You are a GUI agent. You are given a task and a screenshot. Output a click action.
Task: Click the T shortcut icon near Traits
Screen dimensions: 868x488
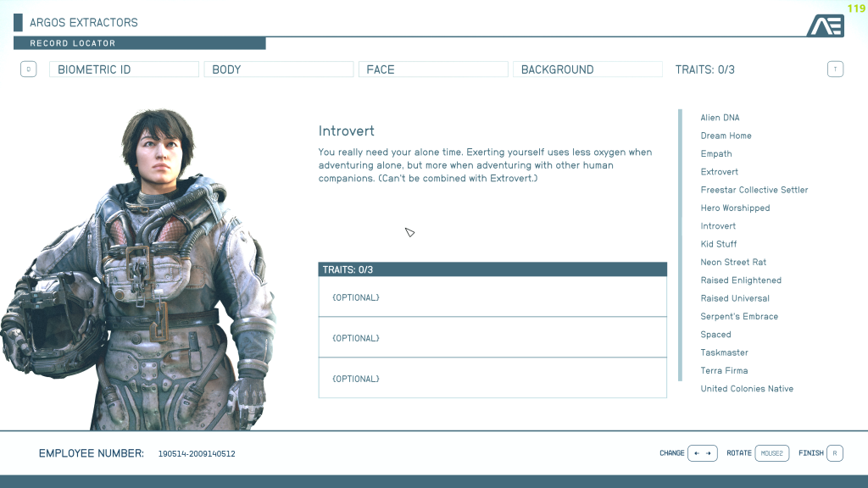click(835, 69)
